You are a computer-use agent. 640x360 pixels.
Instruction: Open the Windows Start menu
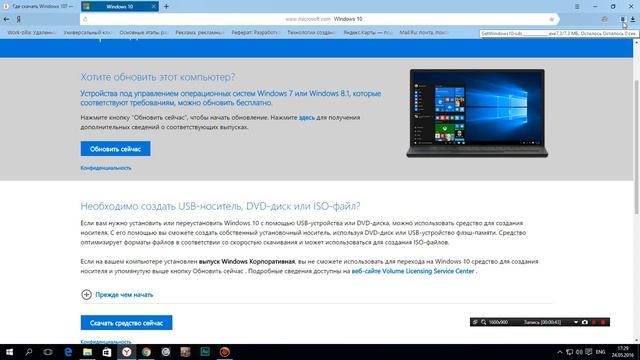[9, 352]
